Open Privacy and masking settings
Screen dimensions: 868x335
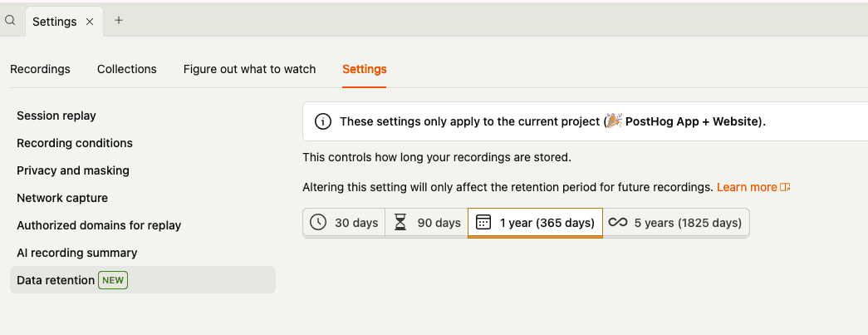(73, 170)
